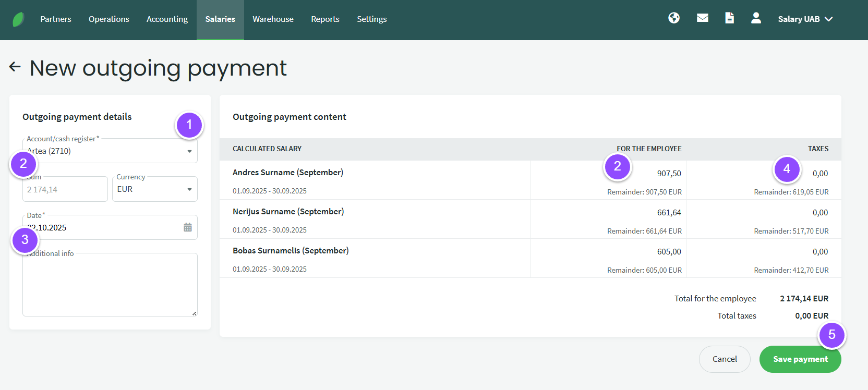This screenshot has height=390, width=868.
Task: Open the user profile icon
Action: click(756, 18)
